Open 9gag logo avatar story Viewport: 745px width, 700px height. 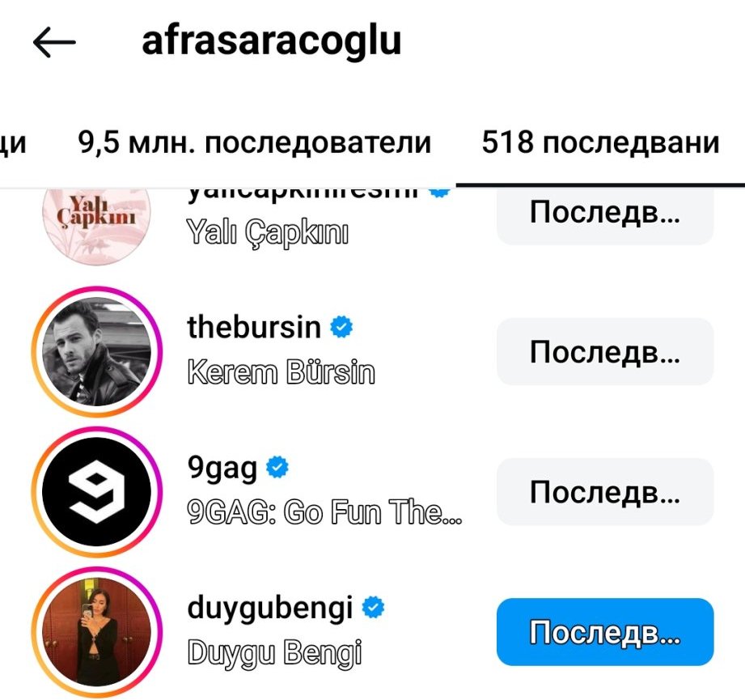pos(97,492)
